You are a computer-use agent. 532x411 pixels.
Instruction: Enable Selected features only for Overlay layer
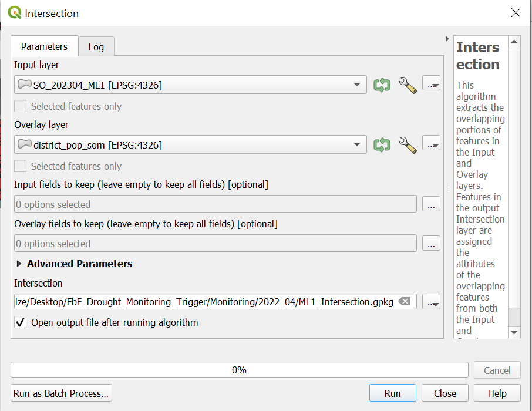[21, 166]
